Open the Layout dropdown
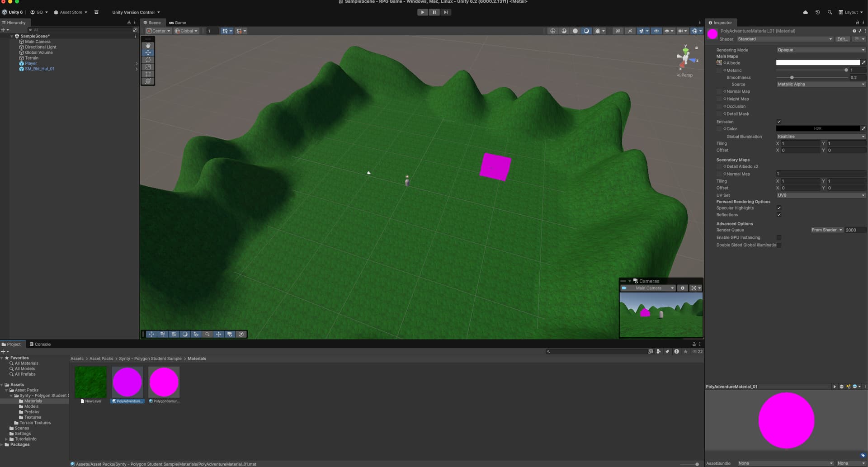 click(x=850, y=12)
